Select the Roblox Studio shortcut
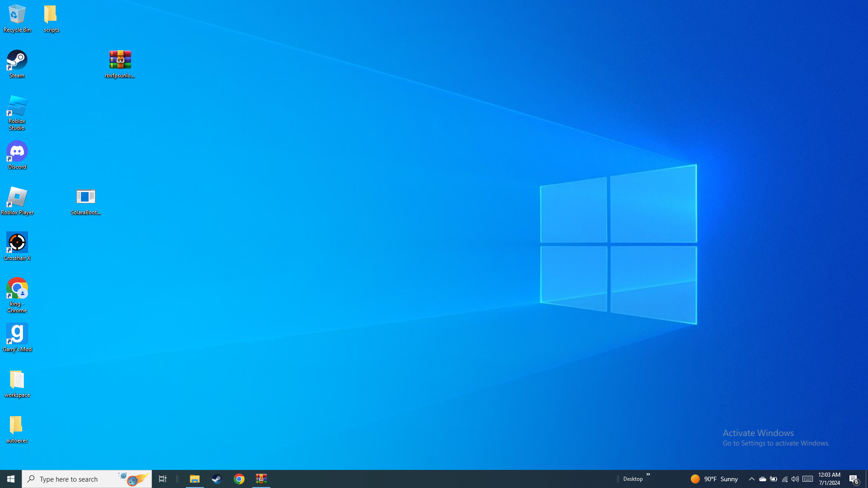The width and height of the screenshot is (868, 488). [x=17, y=113]
